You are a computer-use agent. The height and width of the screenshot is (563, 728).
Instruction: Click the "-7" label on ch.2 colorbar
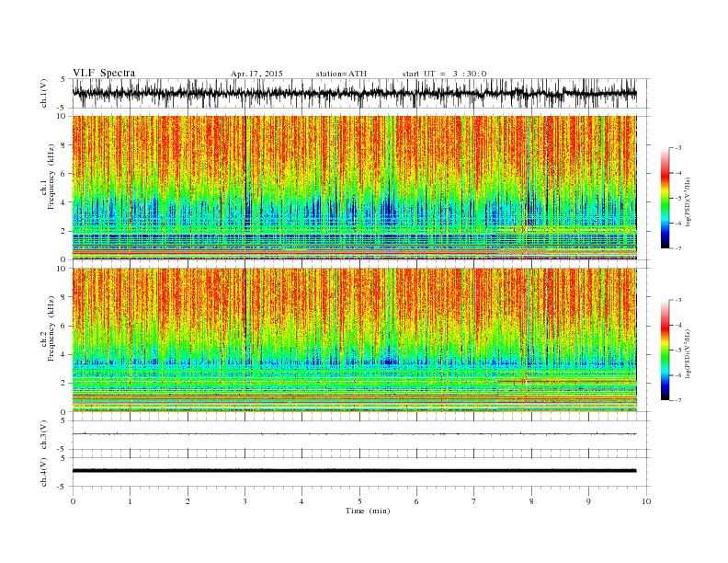coord(678,400)
